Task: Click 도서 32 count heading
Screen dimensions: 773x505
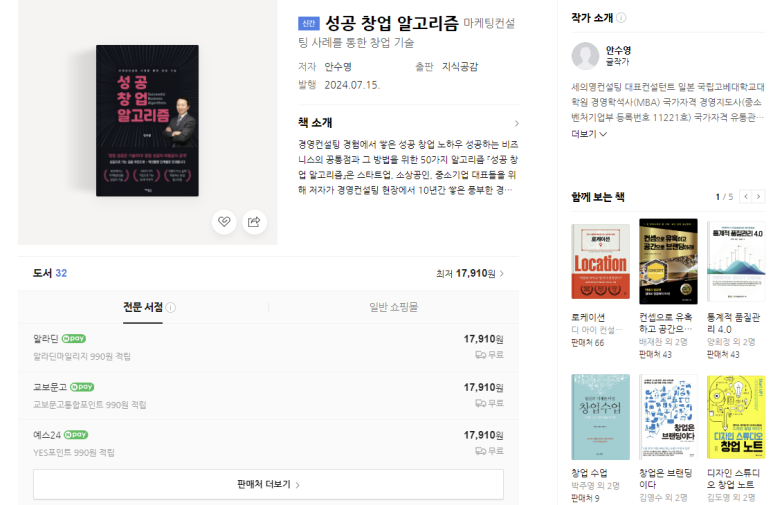Action: (x=50, y=273)
